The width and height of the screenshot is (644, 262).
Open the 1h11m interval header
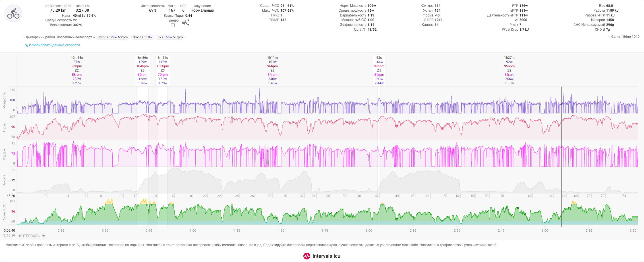tap(272, 58)
